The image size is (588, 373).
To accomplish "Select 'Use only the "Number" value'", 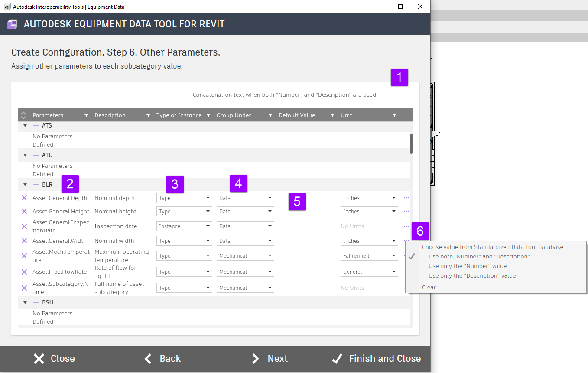I will (468, 266).
